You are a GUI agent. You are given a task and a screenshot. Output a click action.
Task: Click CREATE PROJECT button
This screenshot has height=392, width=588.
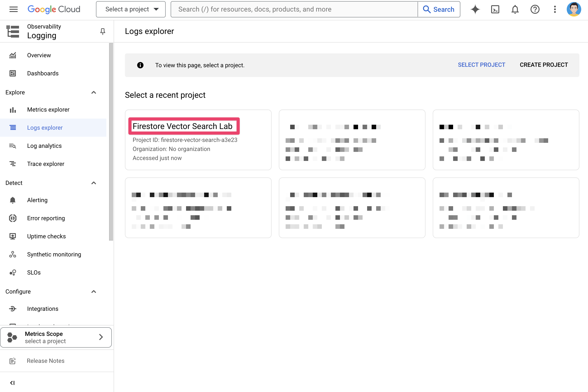[544, 65]
